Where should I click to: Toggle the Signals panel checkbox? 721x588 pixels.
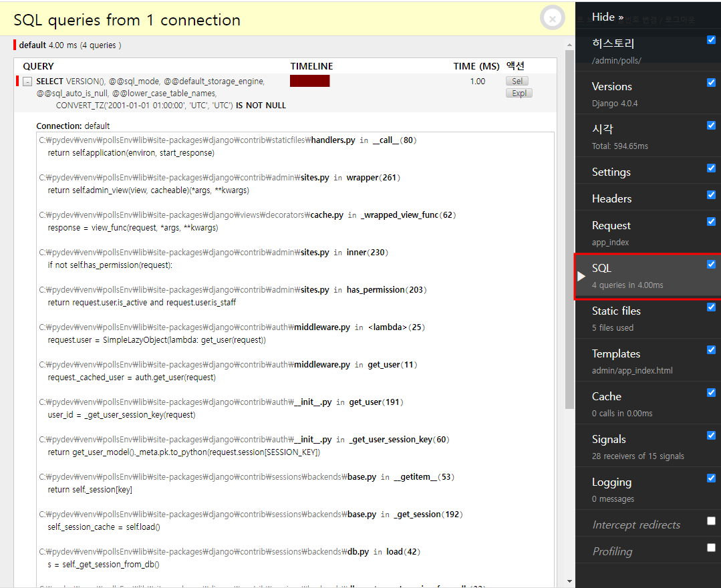(711, 436)
